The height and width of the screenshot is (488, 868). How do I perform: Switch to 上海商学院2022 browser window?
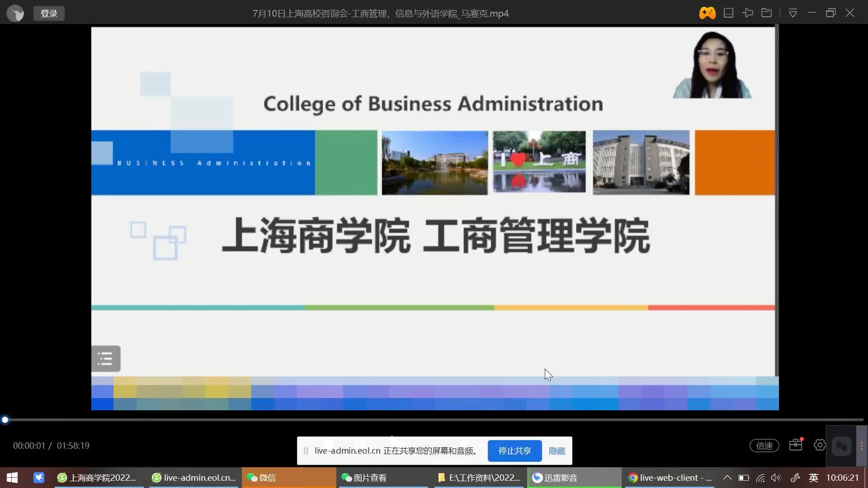click(x=99, y=478)
